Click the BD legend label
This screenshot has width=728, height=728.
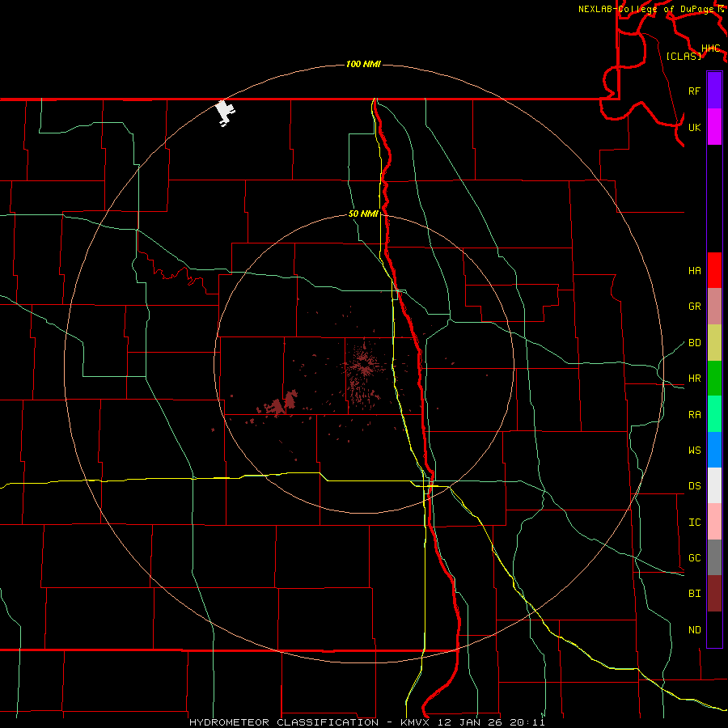(694, 343)
